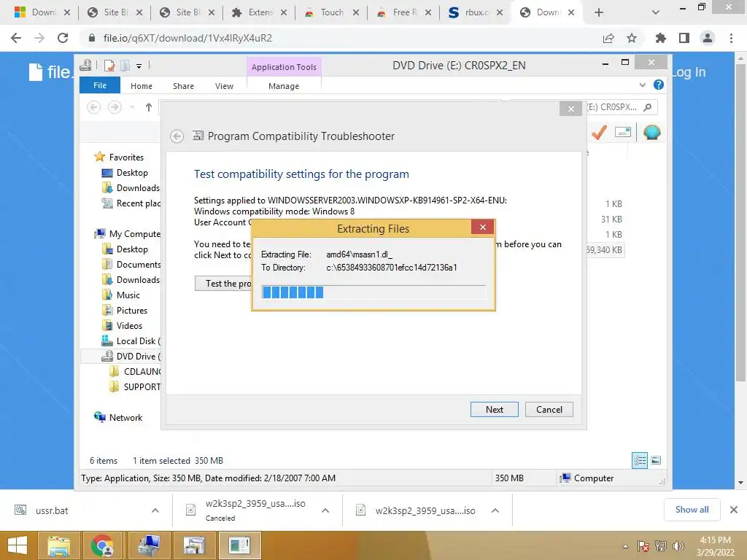Screen dimensions: 747x560
Task: Open Explorer File menu
Action: pyautogui.click(x=100, y=85)
